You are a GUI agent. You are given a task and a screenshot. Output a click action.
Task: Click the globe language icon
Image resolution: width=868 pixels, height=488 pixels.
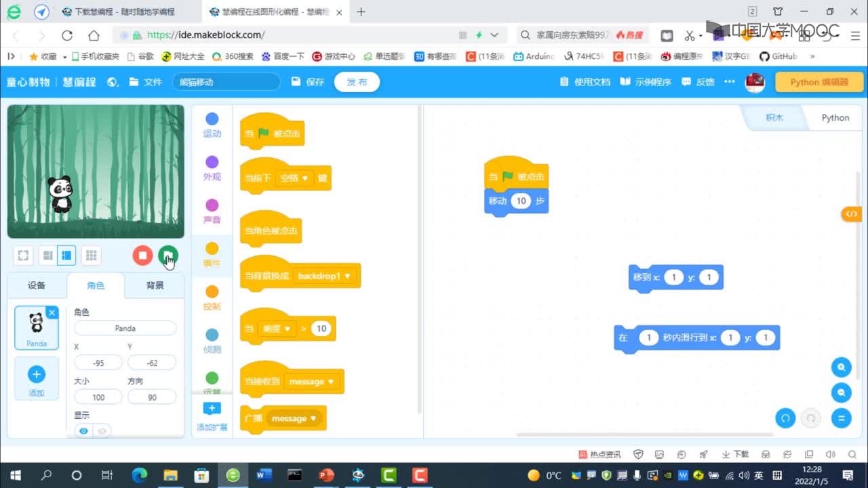click(113, 82)
